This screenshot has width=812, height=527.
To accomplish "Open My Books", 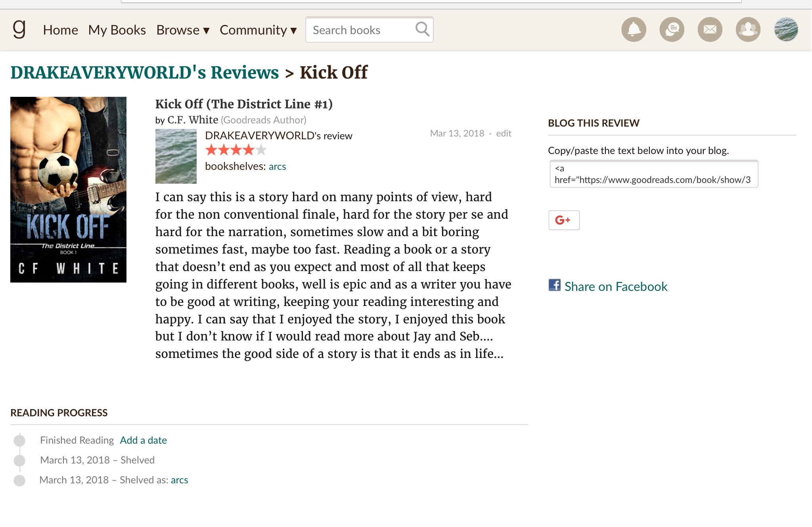I will 117,30.
